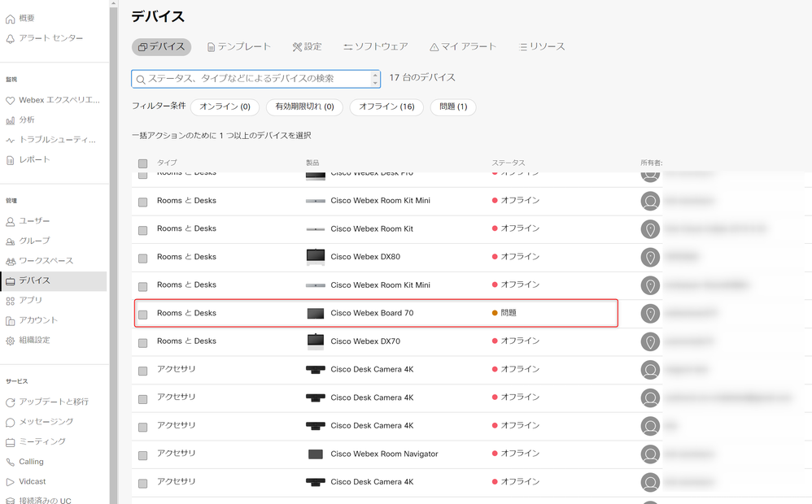The height and width of the screenshot is (504, 812).
Task: Switch to the デバイス tab
Action: coord(162,47)
